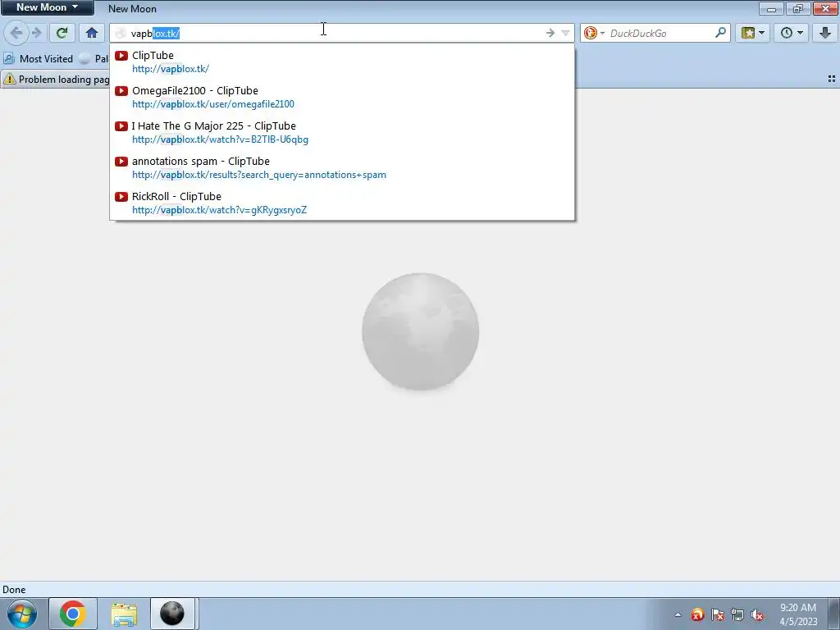840x630 pixels.
Task: Click the Back navigation arrow
Action: (x=16, y=33)
